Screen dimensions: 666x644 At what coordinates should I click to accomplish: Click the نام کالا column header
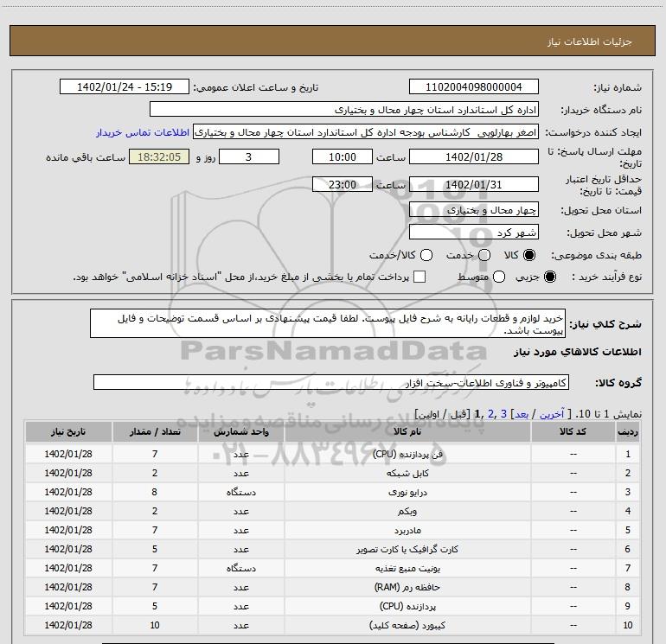(x=407, y=431)
